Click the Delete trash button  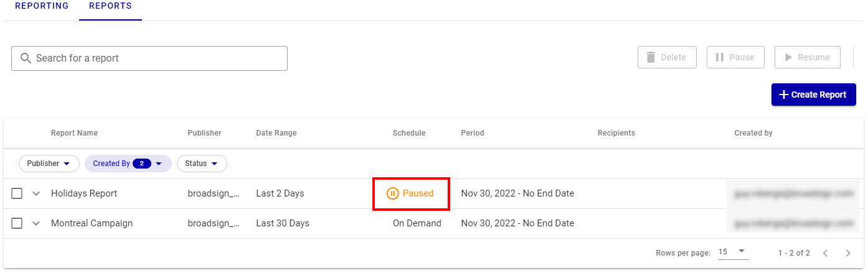click(667, 57)
